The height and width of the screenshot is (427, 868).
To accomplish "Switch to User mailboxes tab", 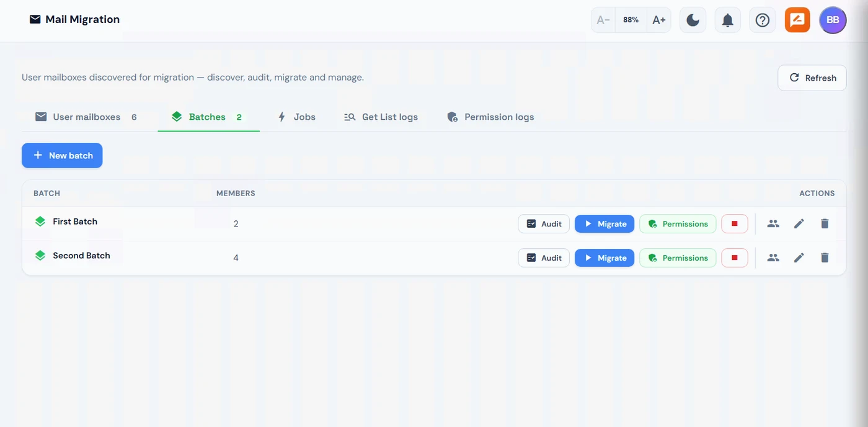I will click(x=86, y=117).
